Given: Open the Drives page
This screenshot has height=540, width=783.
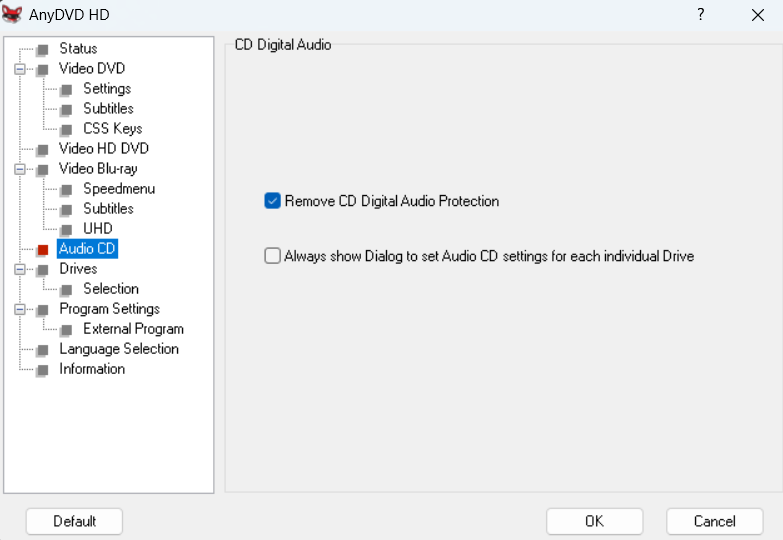Looking at the screenshot, I should [78, 268].
